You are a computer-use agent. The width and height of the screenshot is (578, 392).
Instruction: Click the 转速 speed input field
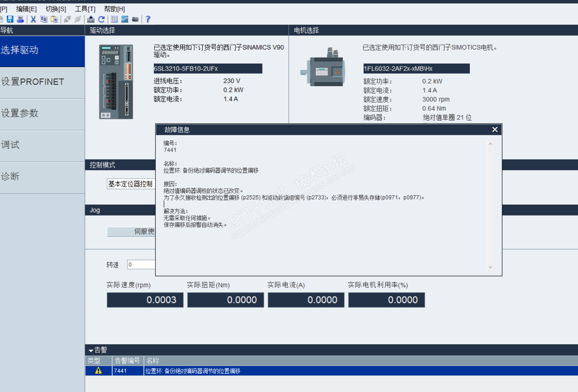tap(141, 265)
